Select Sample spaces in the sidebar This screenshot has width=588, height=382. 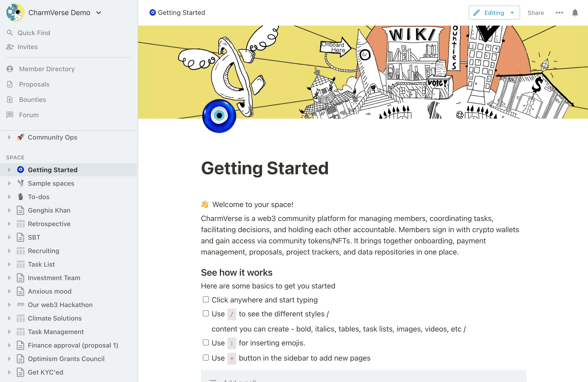pos(51,183)
